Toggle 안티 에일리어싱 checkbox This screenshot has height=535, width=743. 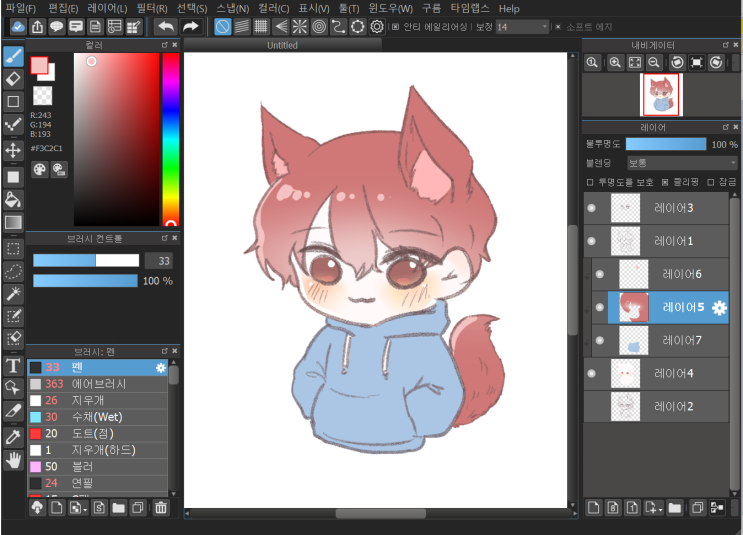[396, 27]
